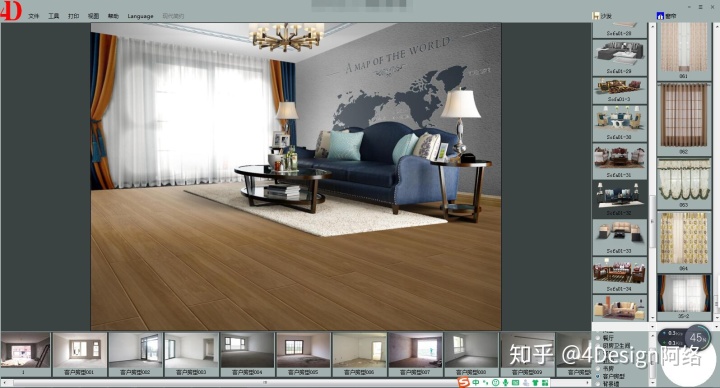720x388 pixels.
Task: Click the green shirt skin icon in IME bar
Action: pos(535,382)
